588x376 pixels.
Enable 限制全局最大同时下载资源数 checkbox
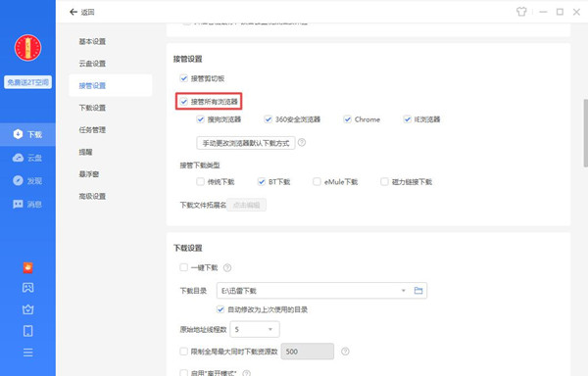tap(184, 352)
